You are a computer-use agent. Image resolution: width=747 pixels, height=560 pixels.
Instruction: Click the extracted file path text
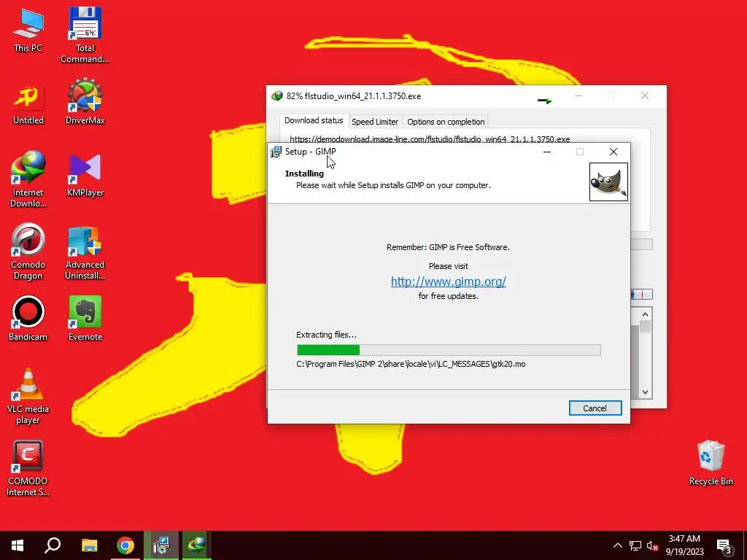click(411, 365)
